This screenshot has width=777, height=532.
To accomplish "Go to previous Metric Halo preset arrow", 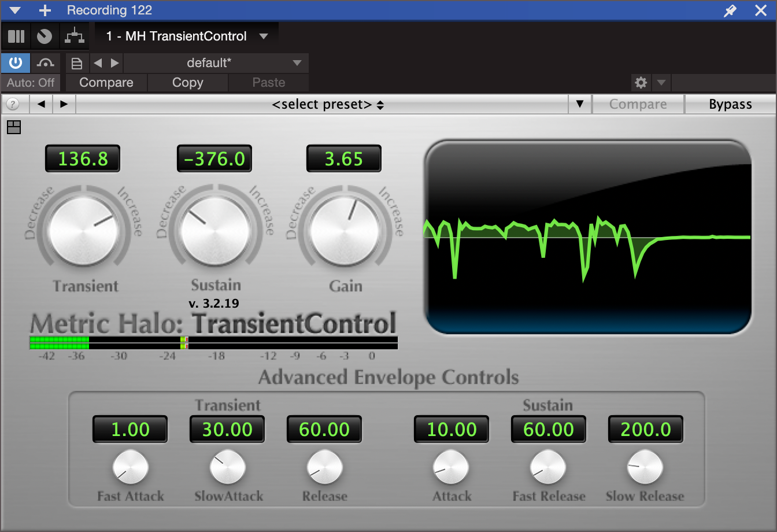I will click(42, 105).
